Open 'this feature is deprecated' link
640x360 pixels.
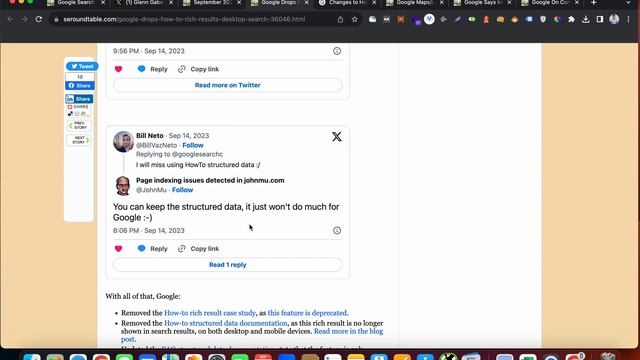[307, 313]
